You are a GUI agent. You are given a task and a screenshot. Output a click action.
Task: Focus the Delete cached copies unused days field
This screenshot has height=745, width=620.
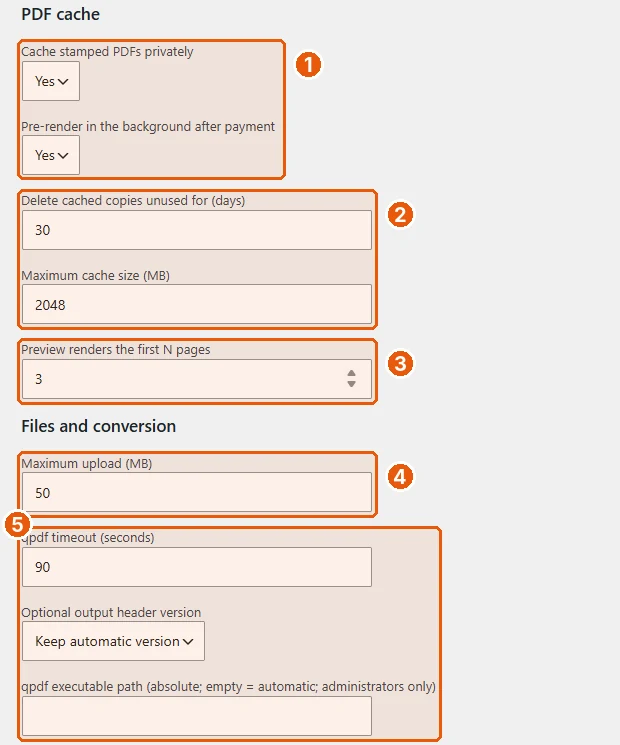pos(197,230)
